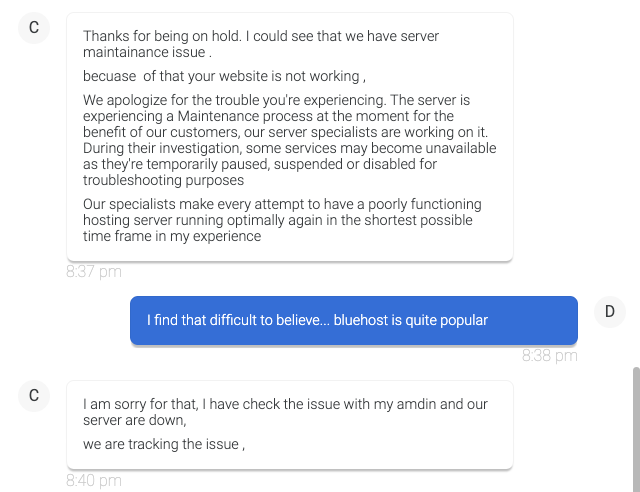Click the words 'time frame in my experience'
The image size is (640, 492).
[x=172, y=236]
